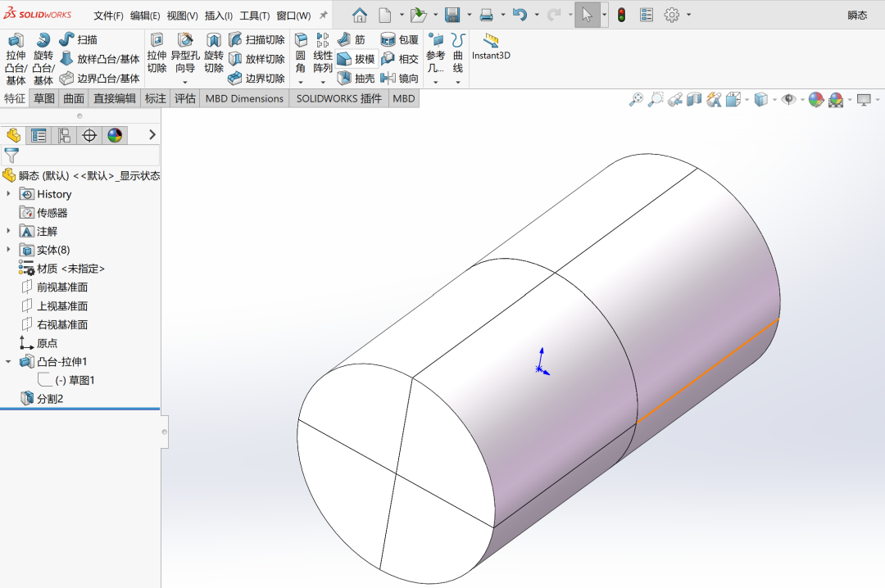The width and height of the screenshot is (885, 588).
Task: Select the Extruded Cut (拉伸切除) tool
Action: point(157,53)
